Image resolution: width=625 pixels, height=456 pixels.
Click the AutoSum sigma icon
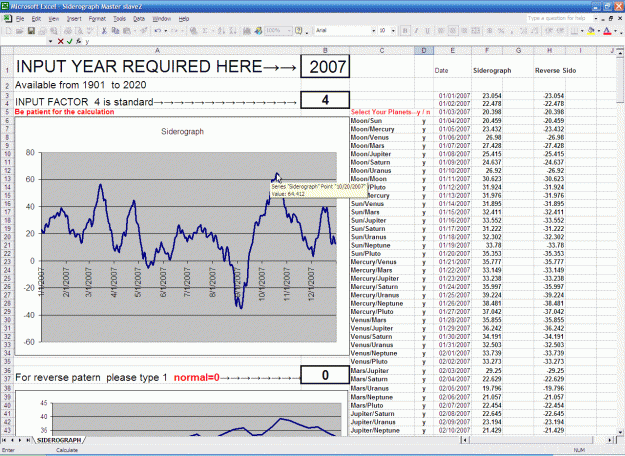(204, 31)
